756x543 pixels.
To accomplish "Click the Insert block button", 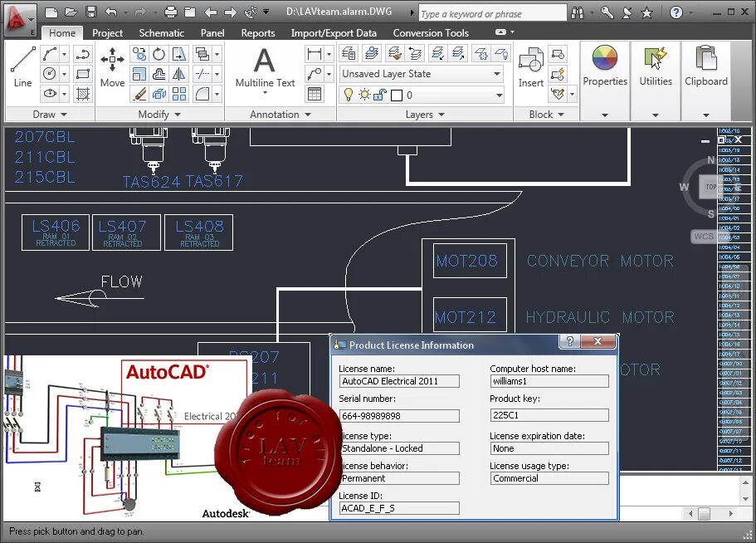I will point(531,66).
